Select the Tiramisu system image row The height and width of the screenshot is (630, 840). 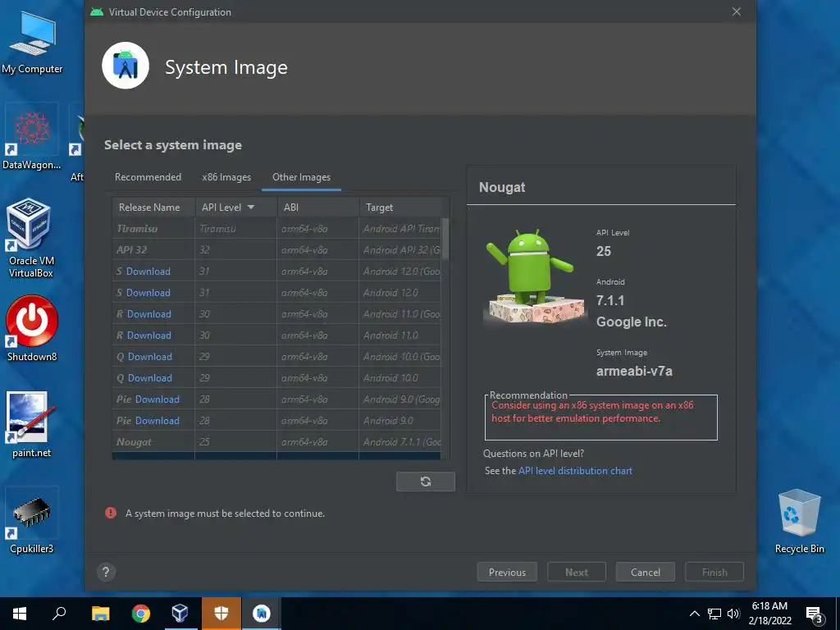276,229
